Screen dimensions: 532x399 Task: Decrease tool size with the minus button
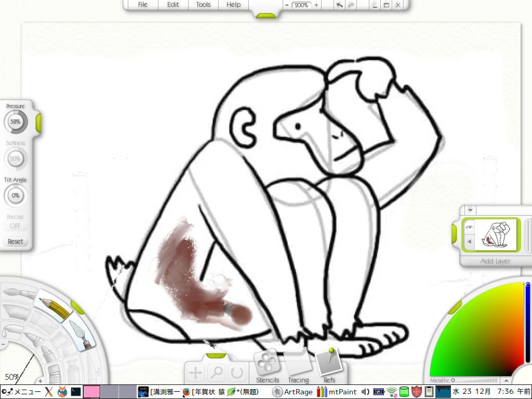[3, 344]
